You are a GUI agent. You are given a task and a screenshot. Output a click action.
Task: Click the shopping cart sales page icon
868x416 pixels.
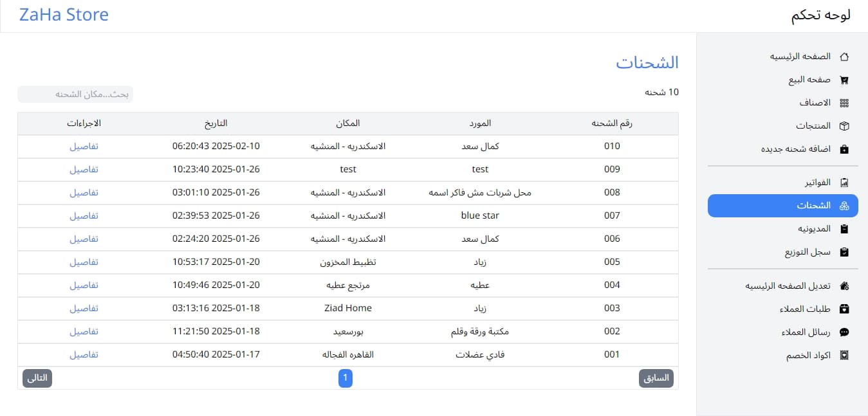pos(845,80)
